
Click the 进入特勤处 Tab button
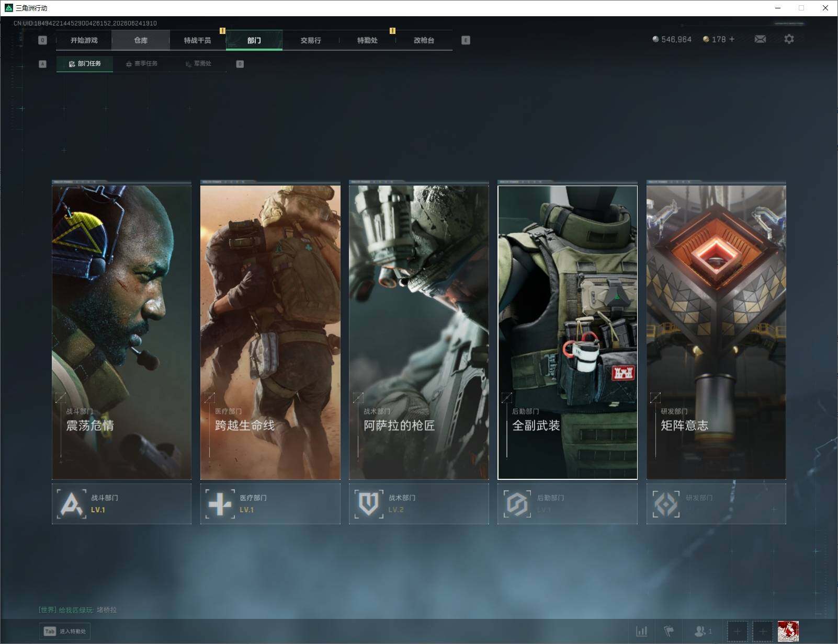(65, 631)
